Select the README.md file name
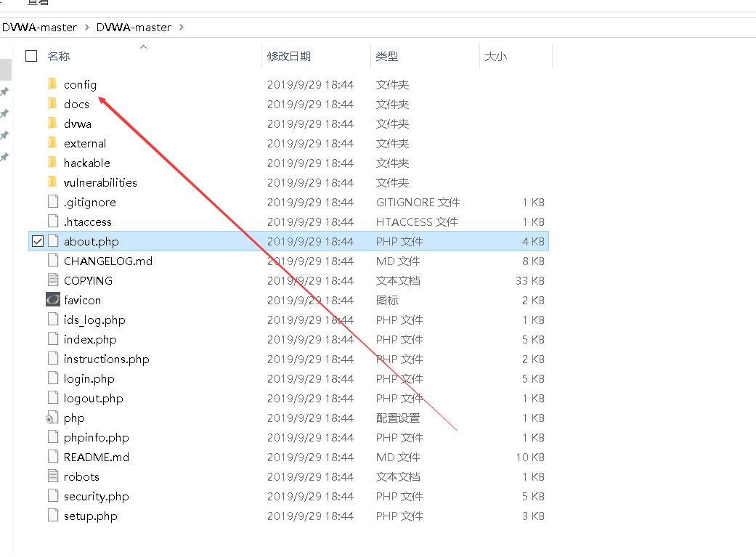The width and height of the screenshot is (756, 557). pyautogui.click(x=97, y=457)
